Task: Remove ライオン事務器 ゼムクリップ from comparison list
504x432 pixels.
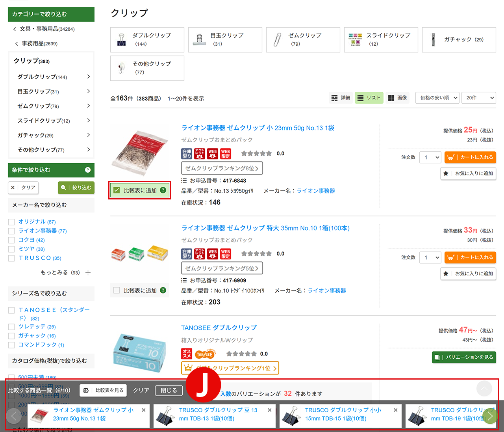Action: (x=144, y=410)
